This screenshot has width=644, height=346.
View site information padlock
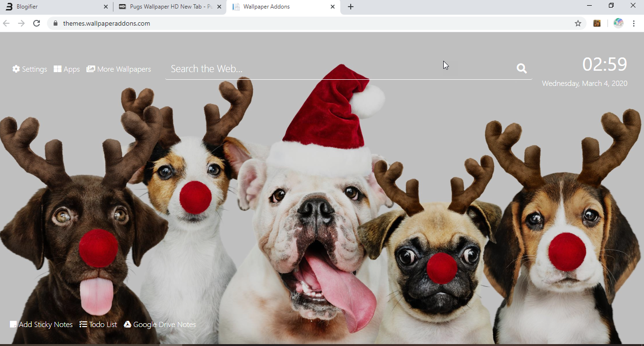(x=56, y=23)
